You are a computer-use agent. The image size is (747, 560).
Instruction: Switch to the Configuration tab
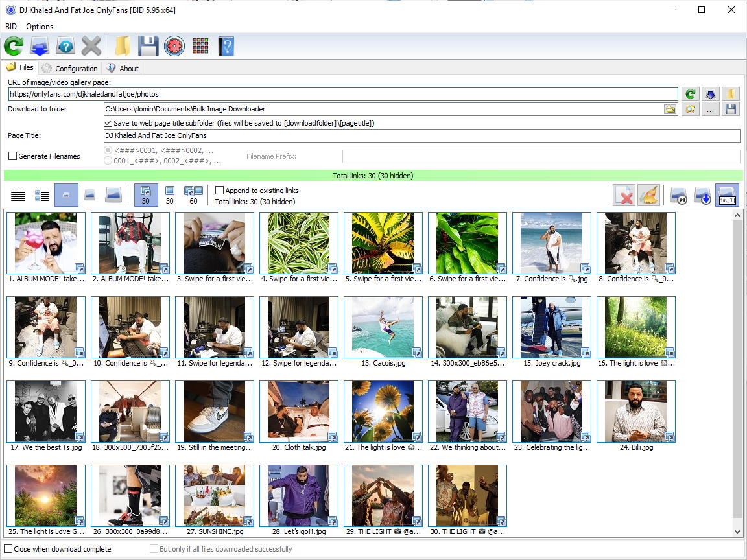[x=70, y=68]
